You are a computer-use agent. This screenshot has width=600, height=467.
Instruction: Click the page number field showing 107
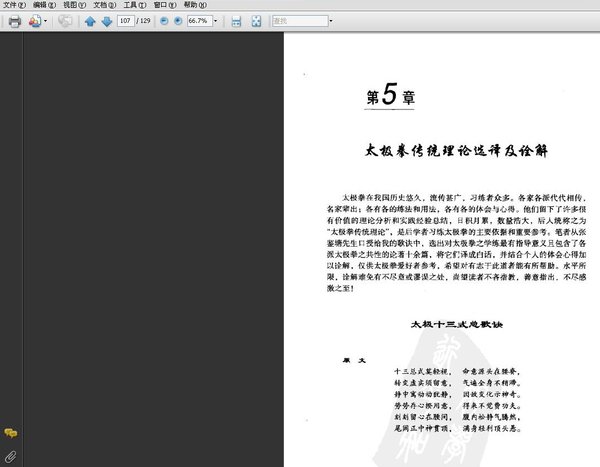click(126, 21)
